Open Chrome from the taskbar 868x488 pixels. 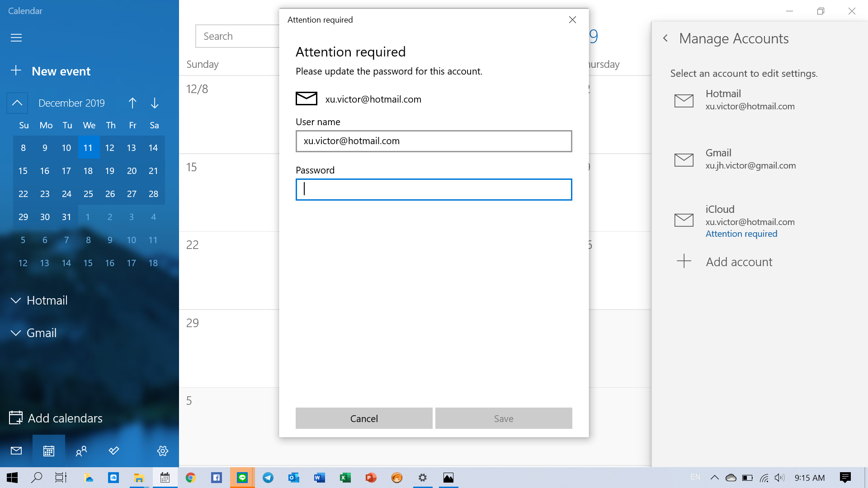(x=190, y=478)
